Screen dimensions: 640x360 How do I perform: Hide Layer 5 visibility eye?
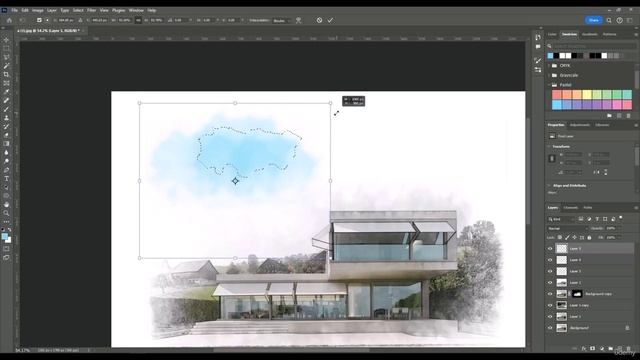(x=550, y=249)
